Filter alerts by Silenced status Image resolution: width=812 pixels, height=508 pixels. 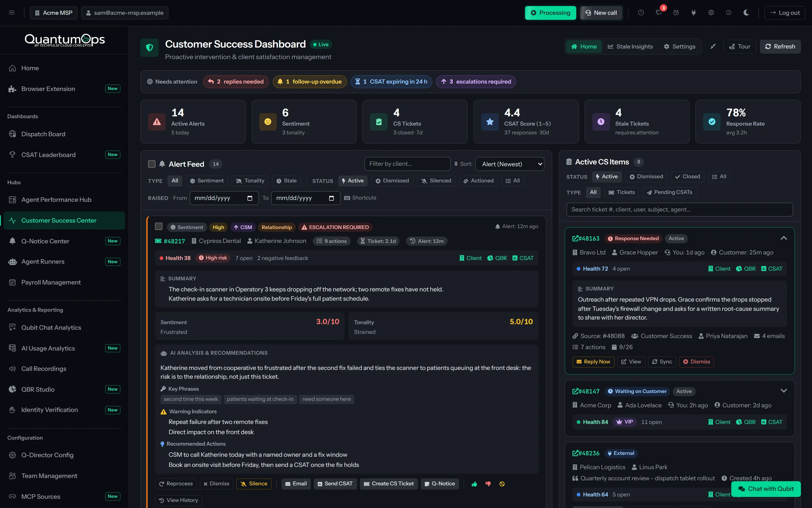(436, 181)
